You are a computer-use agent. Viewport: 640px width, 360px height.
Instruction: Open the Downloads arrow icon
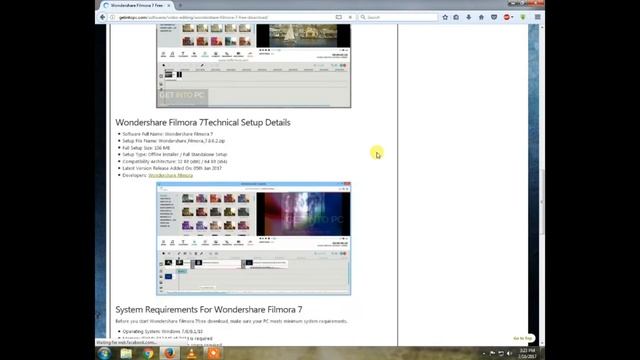469,17
